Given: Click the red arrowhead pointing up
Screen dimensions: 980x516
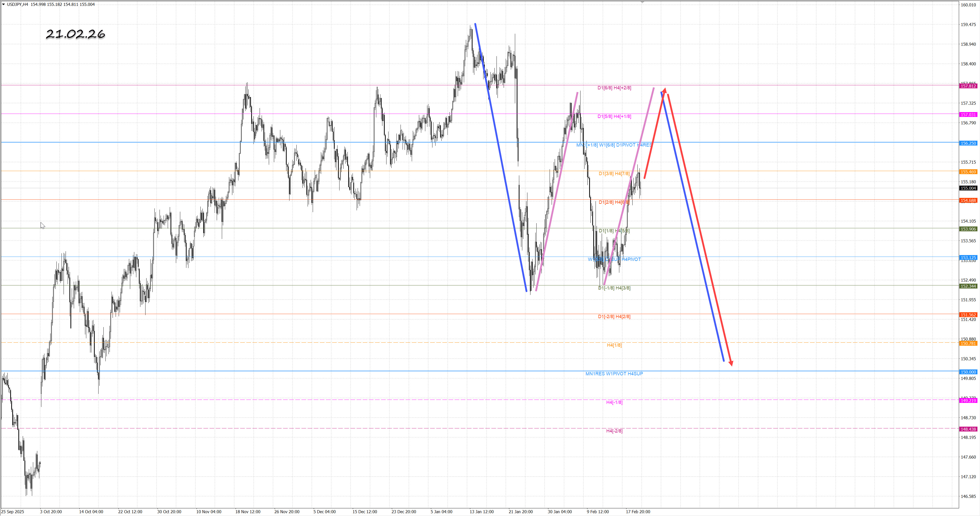Looking at the screenshot, I should (x=664, y=91).
